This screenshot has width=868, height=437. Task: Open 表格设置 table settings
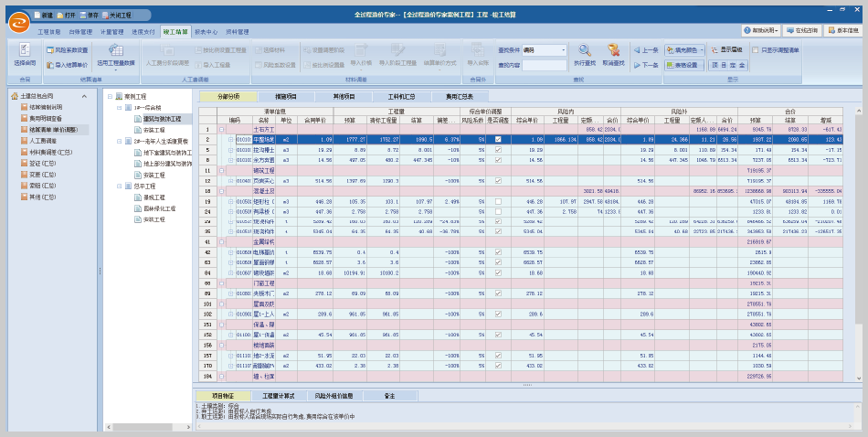point(684,65)
